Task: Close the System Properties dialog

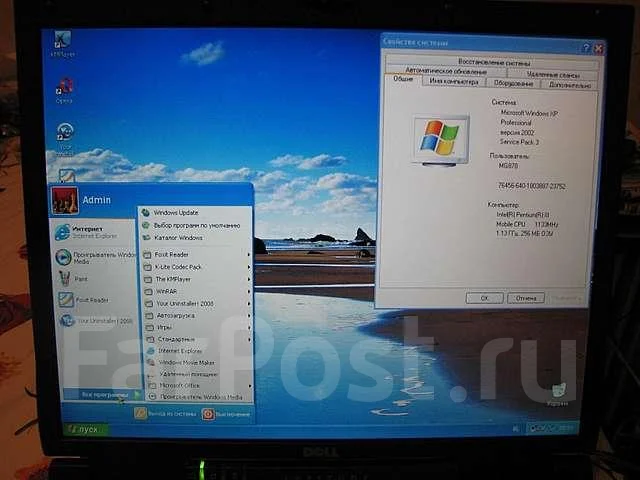Action: click(598, 49)
